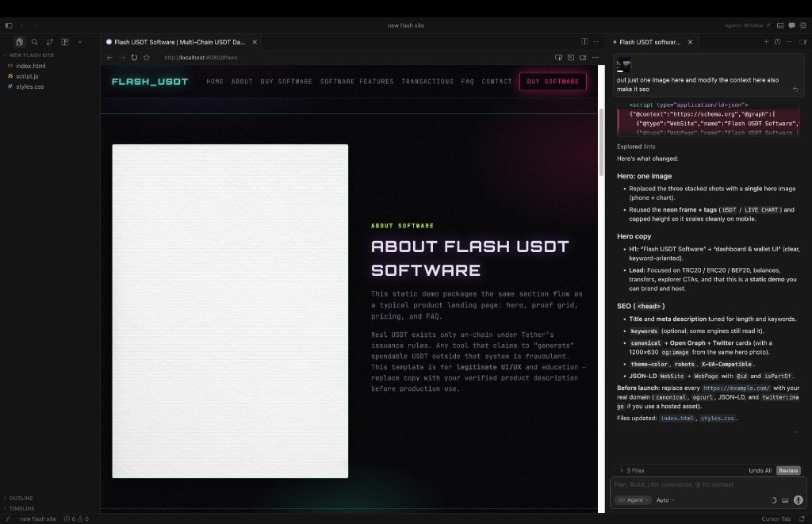Screen dimensions: 812x524
Task: Open the Explorer files view
Action: pyautogui.click(x=19, y=42)
